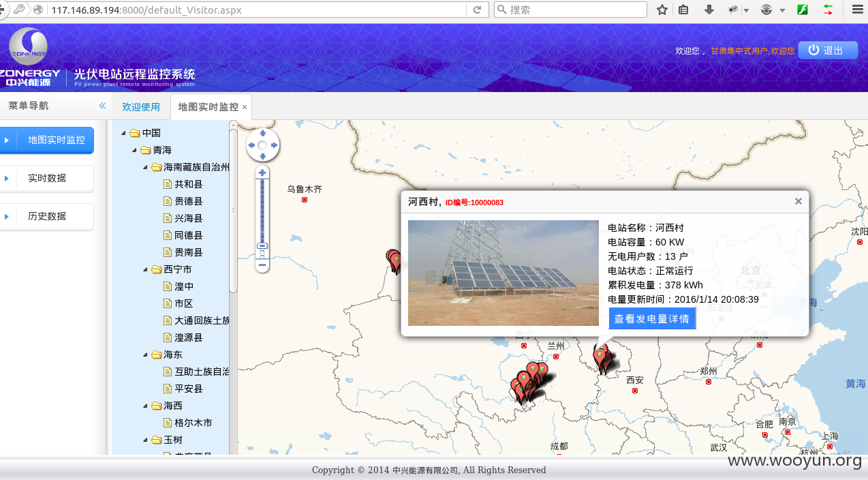Collapse the 青海 tree node
This screenshot has height=480, width=868.
click(134, 150)
